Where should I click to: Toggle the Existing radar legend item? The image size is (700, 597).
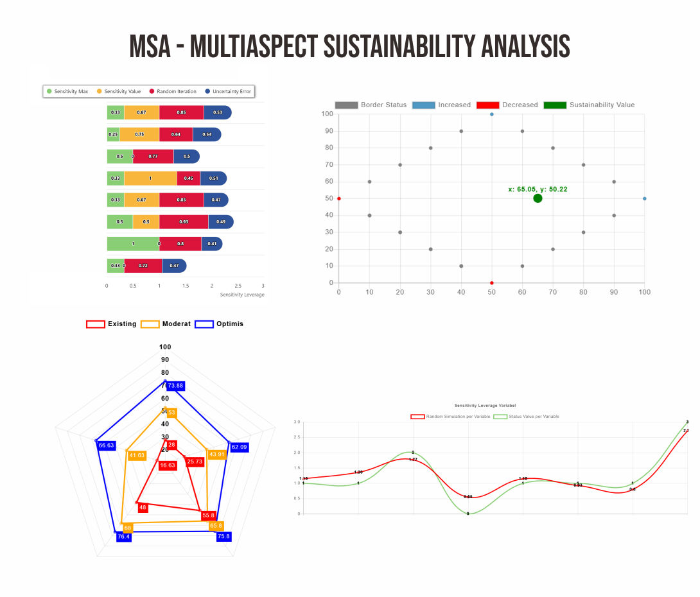point(112,324)
